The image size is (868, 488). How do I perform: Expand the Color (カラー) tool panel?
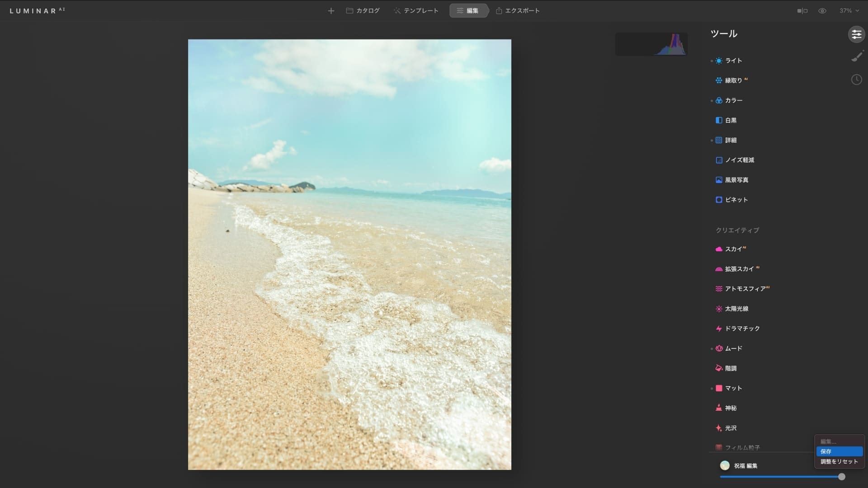pyautogui.click(x=733, y=100)
